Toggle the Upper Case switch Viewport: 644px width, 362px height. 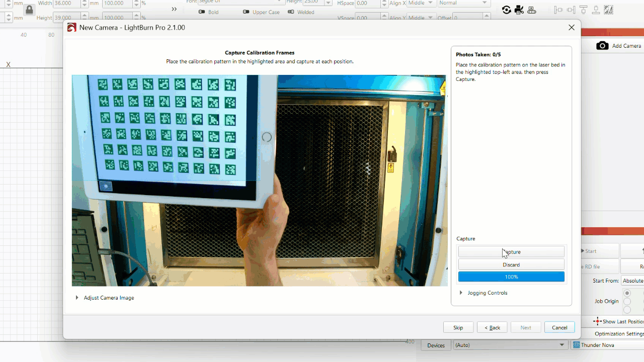[x=246, y=12]
